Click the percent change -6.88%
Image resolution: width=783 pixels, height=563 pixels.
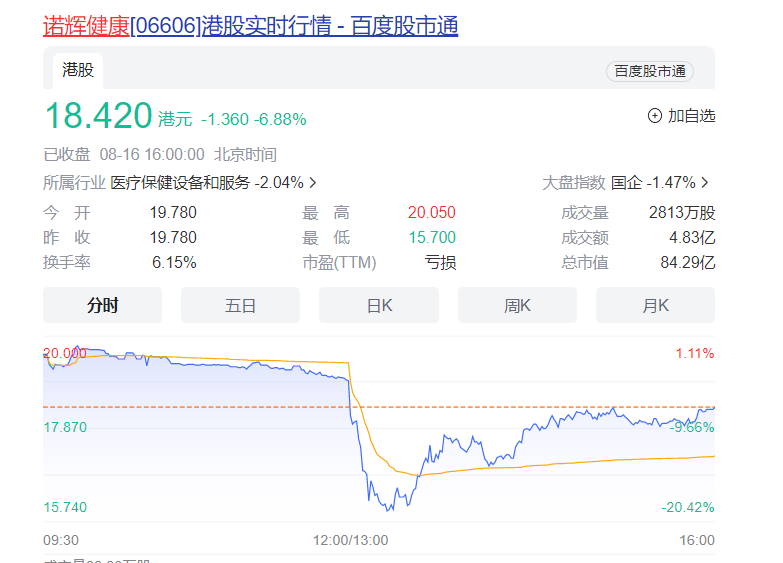[x=280, y=119]
